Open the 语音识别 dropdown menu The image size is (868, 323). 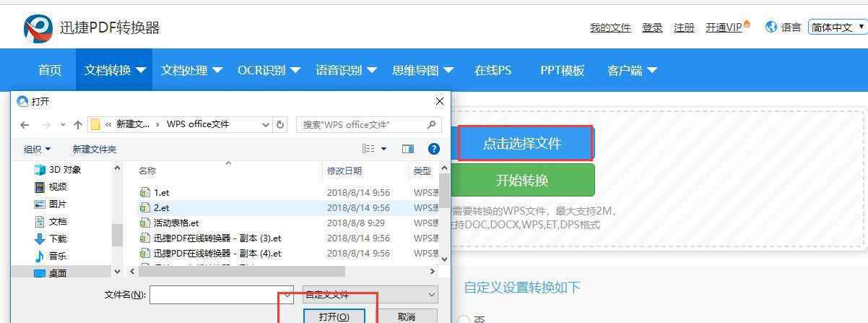pyautogui.click(x=346, y=70)
